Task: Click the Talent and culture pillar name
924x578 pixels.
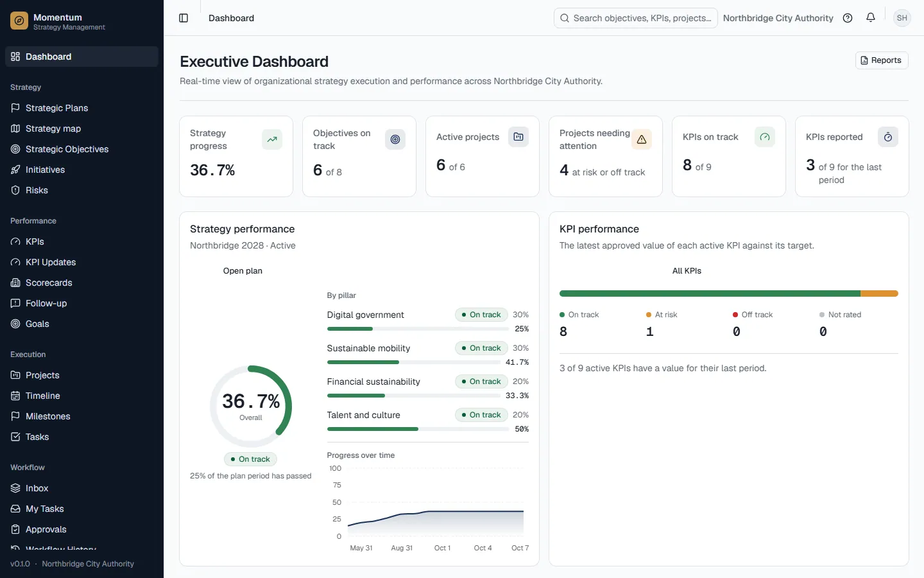Action: (x=363, y=415)
